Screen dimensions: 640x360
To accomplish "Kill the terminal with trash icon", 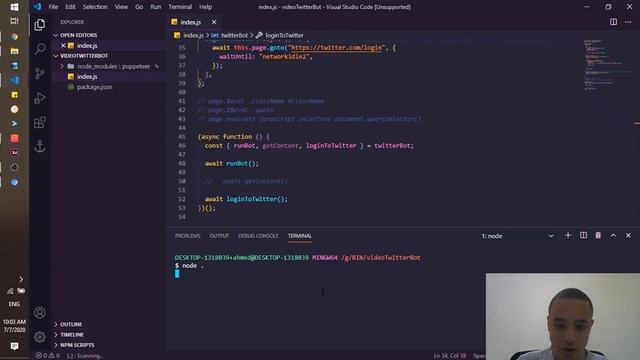I will 598,236.
